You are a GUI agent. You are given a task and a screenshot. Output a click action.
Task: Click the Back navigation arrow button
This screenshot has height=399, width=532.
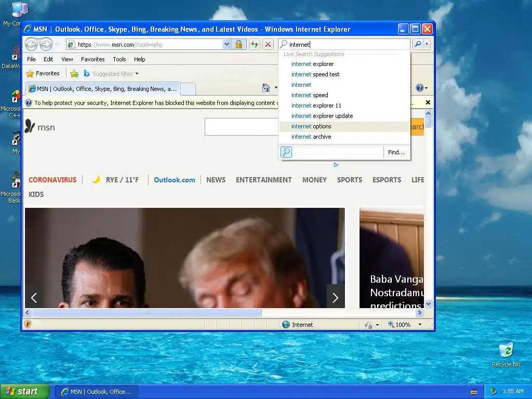(32, 45)
